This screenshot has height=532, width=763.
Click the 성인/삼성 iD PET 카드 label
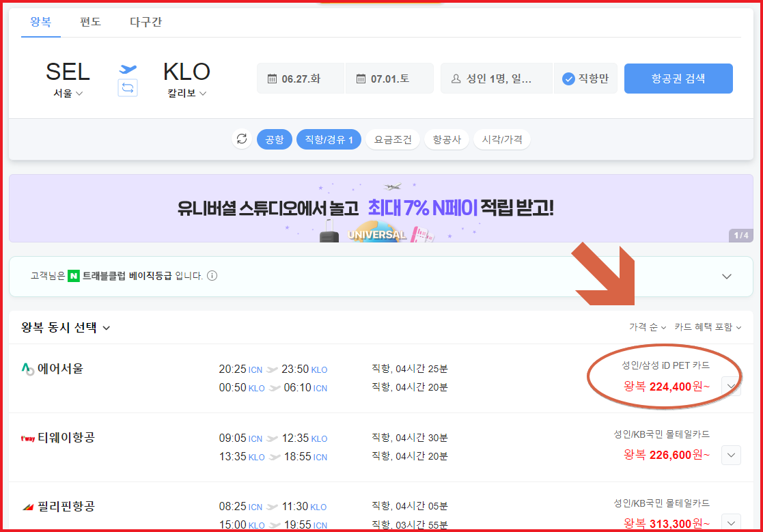point(665,365)
